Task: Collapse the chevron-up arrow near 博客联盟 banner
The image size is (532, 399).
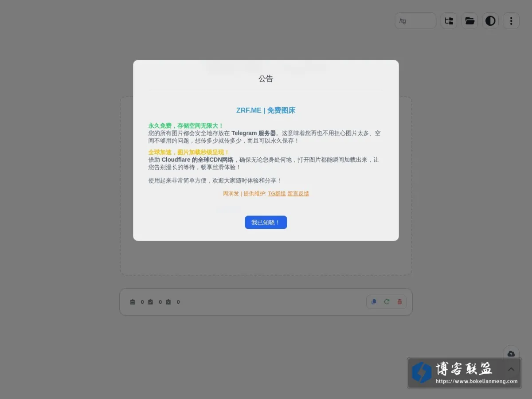Action: click(511, 369)
